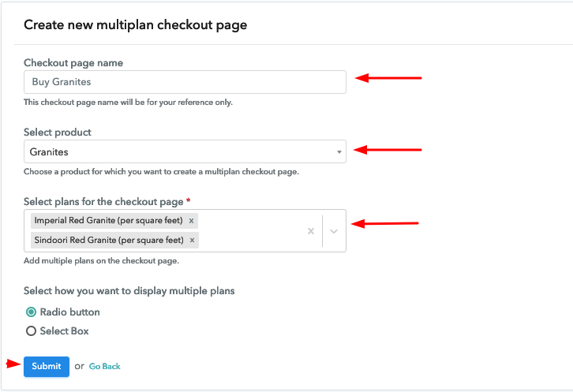The width and height of the screenshot is (573, 392).
Task: Remove the Imperial Red Granite plan tag
Action: [191, 221]
